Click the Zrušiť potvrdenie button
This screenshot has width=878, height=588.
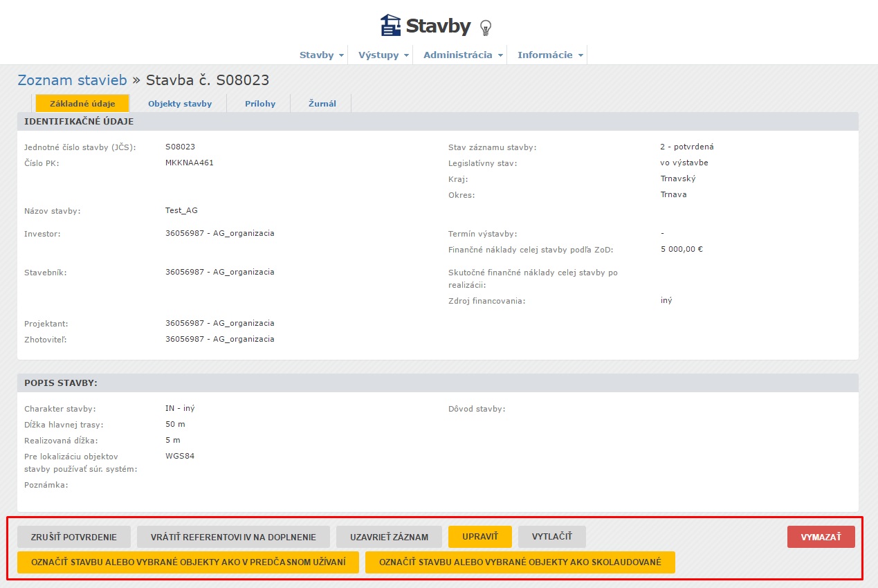[x=74, y=537]
